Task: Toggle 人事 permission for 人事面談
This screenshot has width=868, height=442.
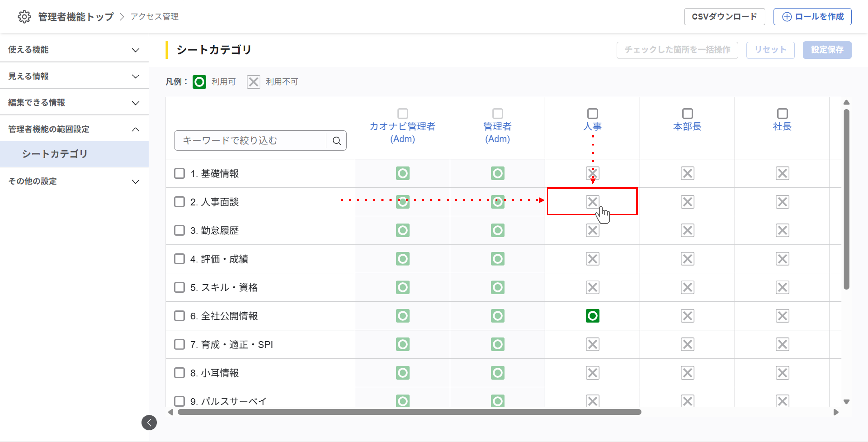Action: tap(592, 202)
